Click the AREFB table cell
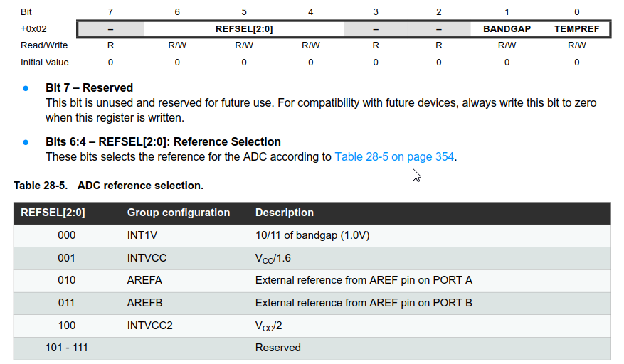Viewport: 624px width, 364px height. click(184, 303)
